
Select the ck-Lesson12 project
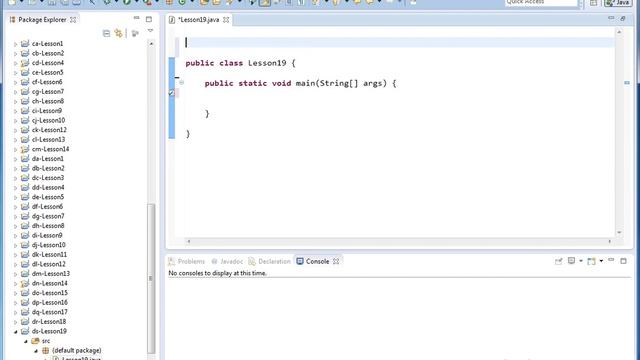[x=49, y=130]
